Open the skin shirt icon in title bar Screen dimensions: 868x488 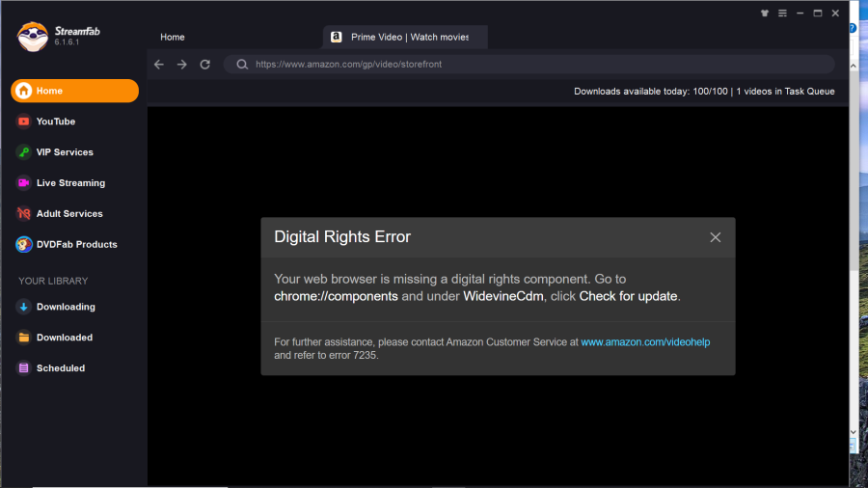pyautogui.click(x=765, y=14)
